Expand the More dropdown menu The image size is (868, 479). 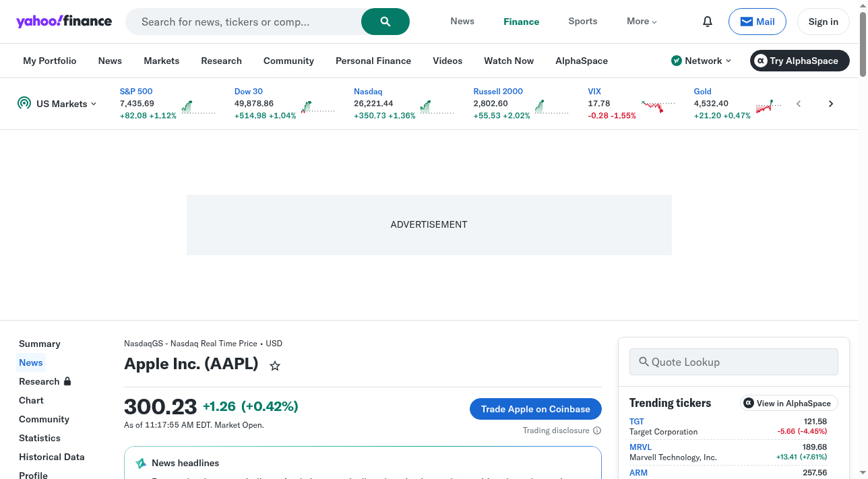[642, 22]
